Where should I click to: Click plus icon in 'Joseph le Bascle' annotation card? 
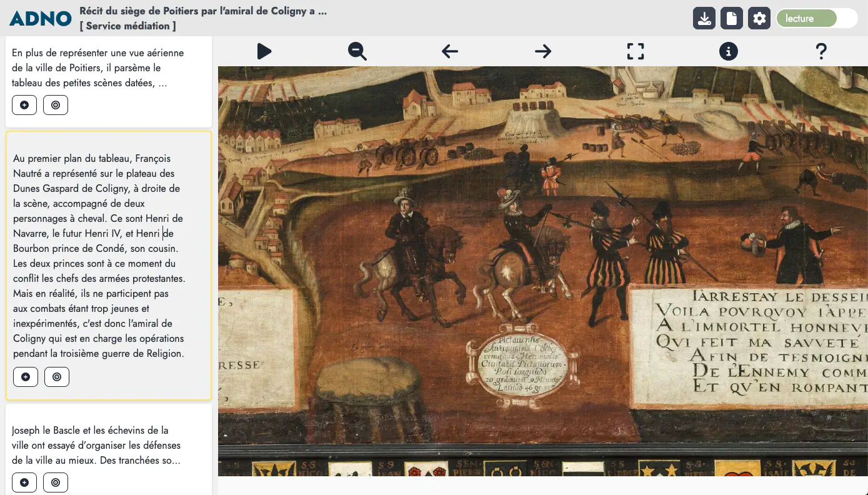(x=24, y=482)
